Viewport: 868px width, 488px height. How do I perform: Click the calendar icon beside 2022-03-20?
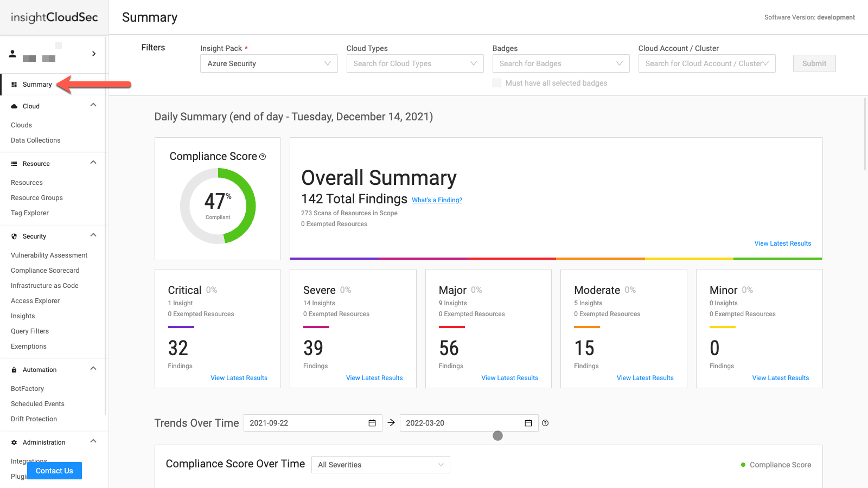pos(528,423)
